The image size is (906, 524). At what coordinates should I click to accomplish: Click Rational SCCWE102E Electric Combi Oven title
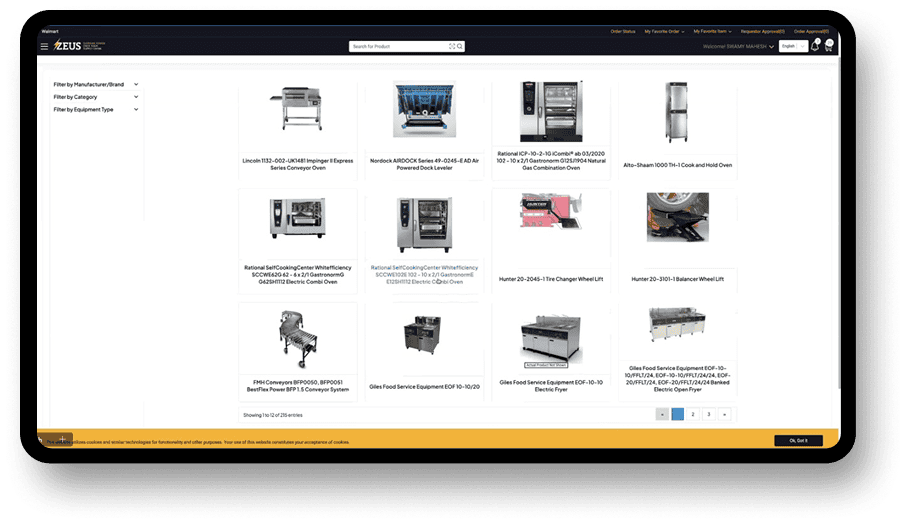(x=424, y=275)
